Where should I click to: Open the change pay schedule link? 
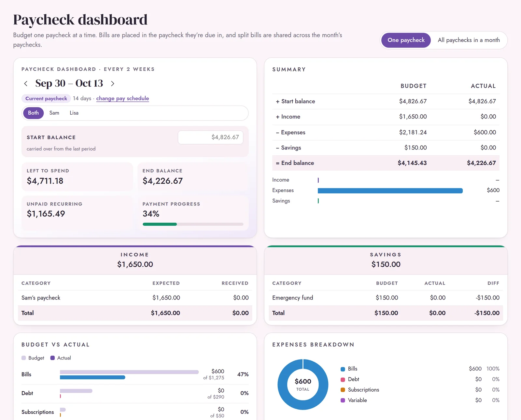tap(122, 98)
